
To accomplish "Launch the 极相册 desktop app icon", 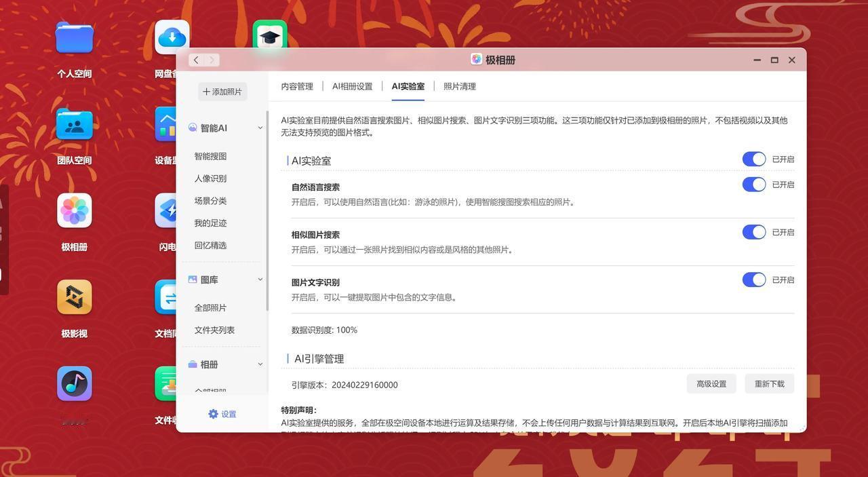I will (x=75, y=210).
